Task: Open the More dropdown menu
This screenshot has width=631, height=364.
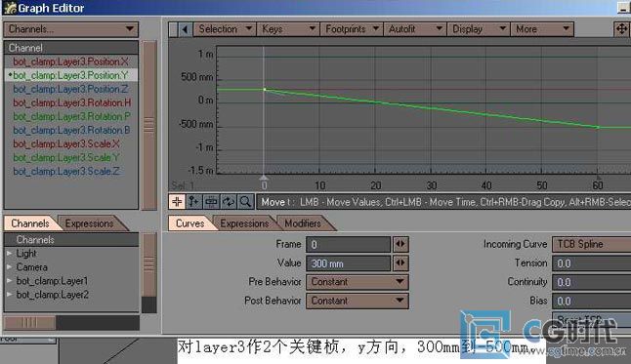Action: click(542, 29)
